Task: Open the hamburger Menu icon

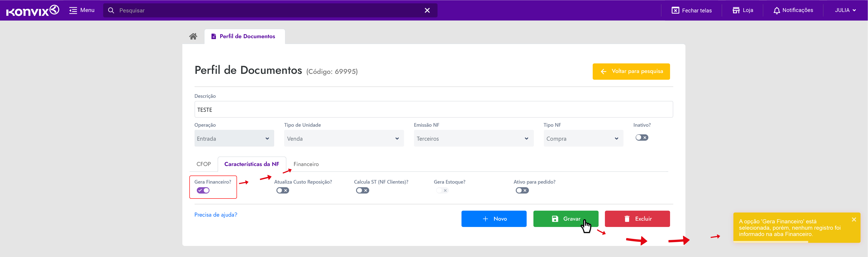Action: coord(73,10)
